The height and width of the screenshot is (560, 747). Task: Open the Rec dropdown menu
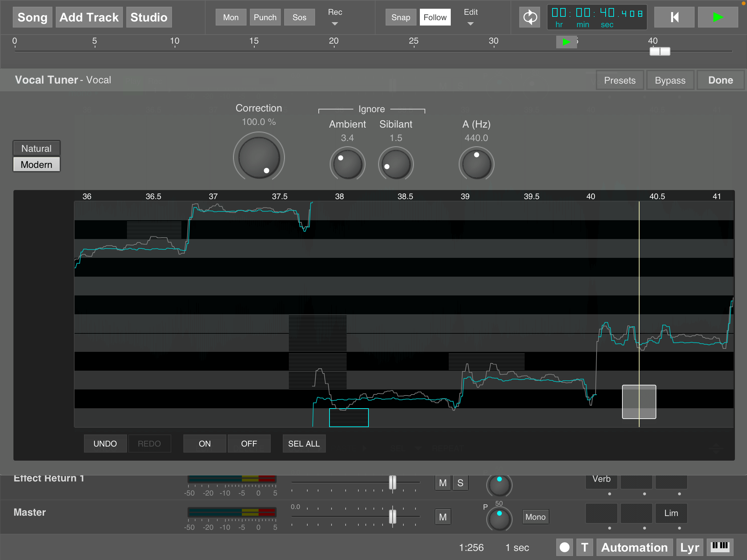pyautogui.click(x=335, y=17)
